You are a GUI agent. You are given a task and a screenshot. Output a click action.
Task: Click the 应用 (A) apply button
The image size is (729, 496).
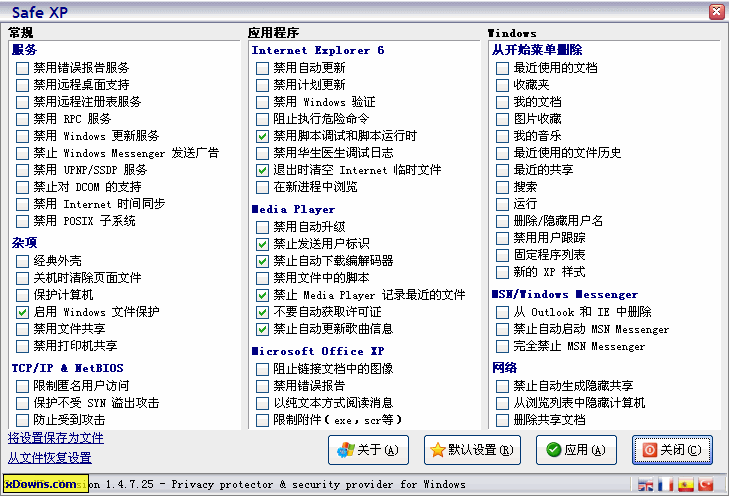(x=577, y=450)
